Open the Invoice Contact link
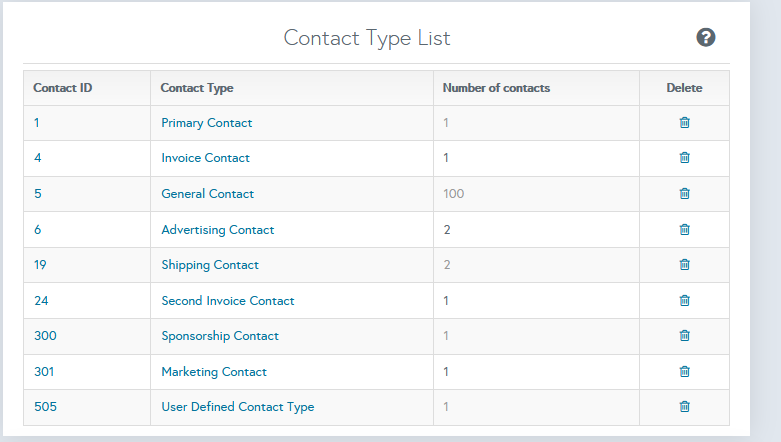Viewport: 781px width, 442px height. 205,158
